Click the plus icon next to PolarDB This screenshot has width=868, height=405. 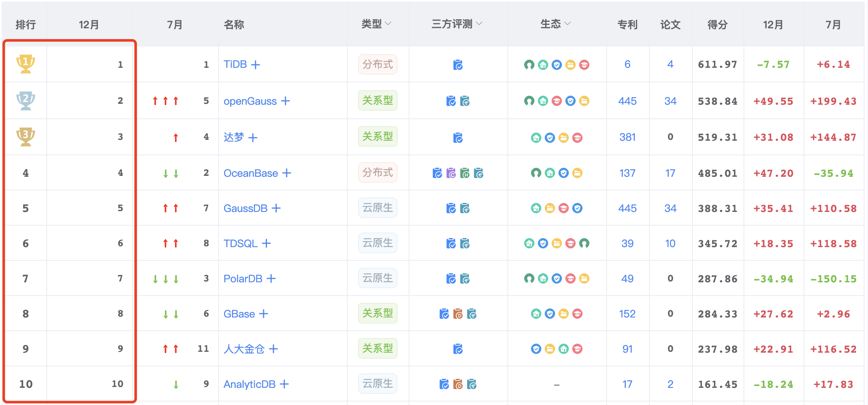coord(271,278)
